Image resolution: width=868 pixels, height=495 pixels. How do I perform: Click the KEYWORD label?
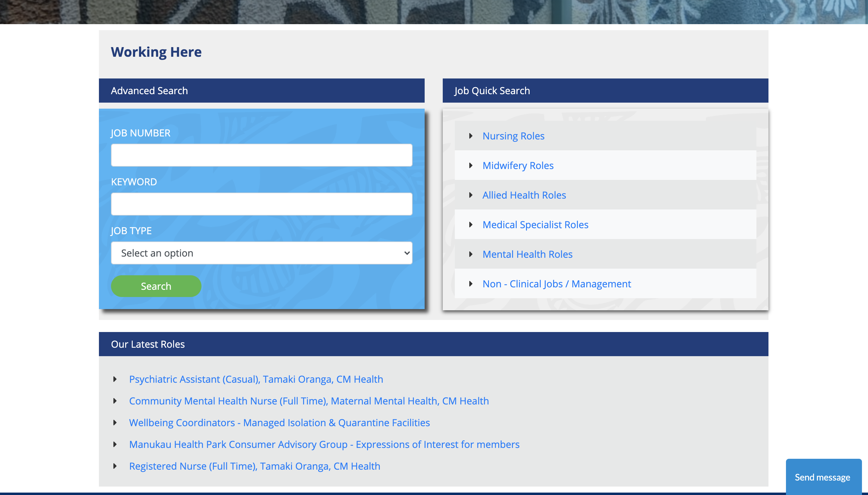(134, 182)
